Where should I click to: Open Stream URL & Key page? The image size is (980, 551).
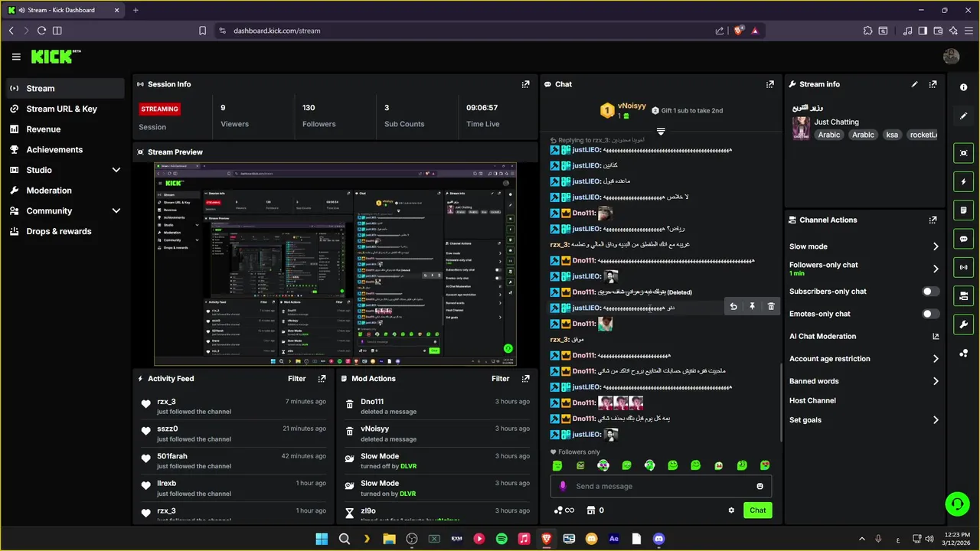pos(65,109)
